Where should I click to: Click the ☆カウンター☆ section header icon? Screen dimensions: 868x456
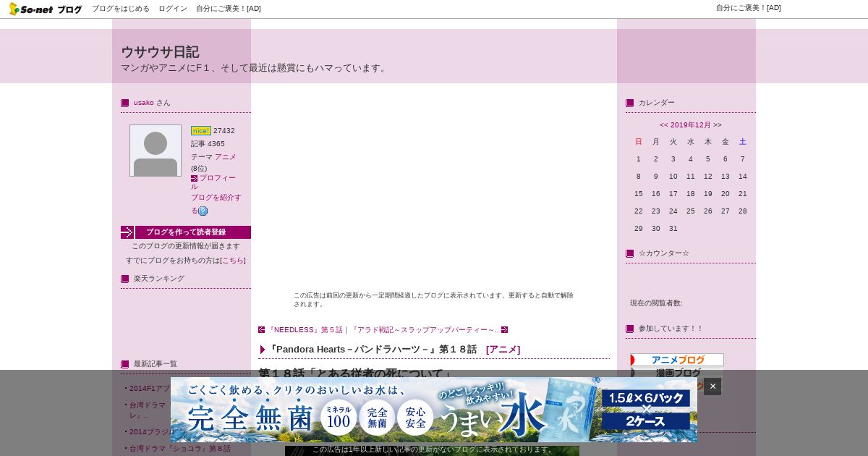coord(630,253)
